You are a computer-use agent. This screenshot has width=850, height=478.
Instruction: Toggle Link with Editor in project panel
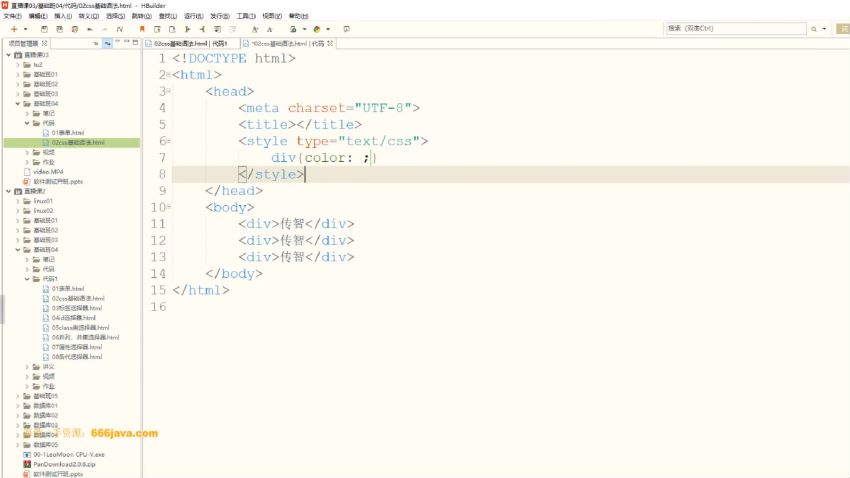pyautogui.click(x=107, y=43)
